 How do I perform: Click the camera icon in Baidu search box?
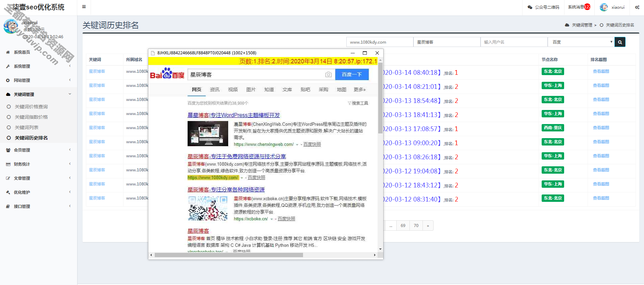[329, 74]
